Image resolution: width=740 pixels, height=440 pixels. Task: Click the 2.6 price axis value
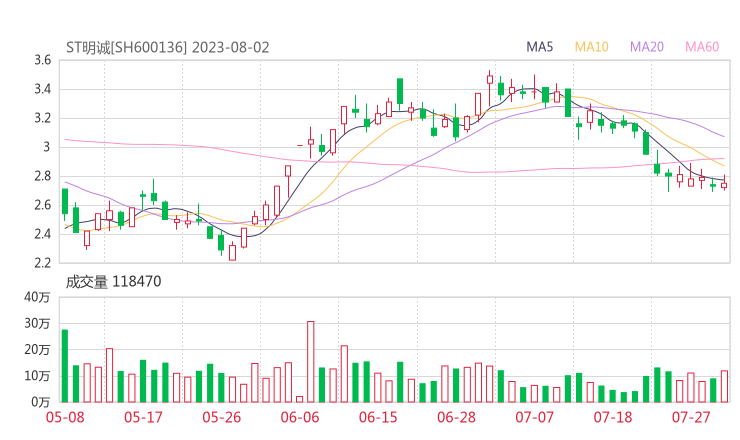(42, 205)
